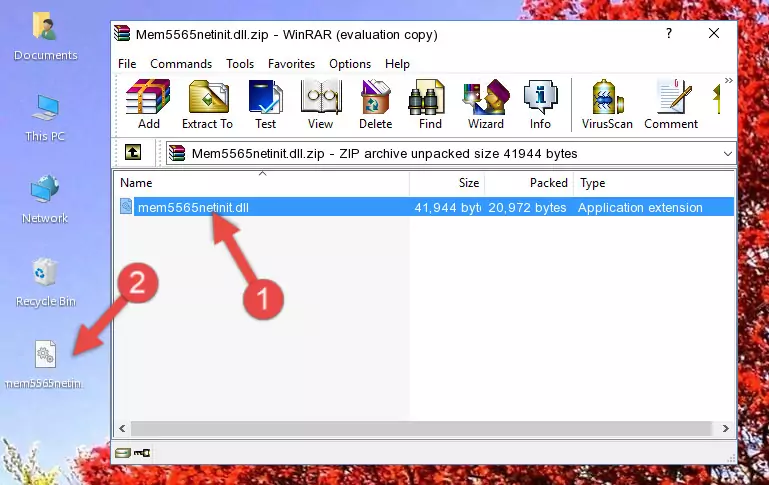This screenshot has height=485, width=769.
Task: Click the Delete toolbar icon
Action: pyautogui.click(x=375, y=104)
